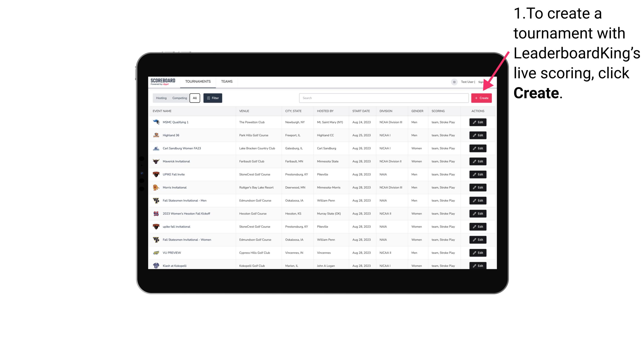Click the Test User account link
This screenshot has width=644, height=346.
467,81
